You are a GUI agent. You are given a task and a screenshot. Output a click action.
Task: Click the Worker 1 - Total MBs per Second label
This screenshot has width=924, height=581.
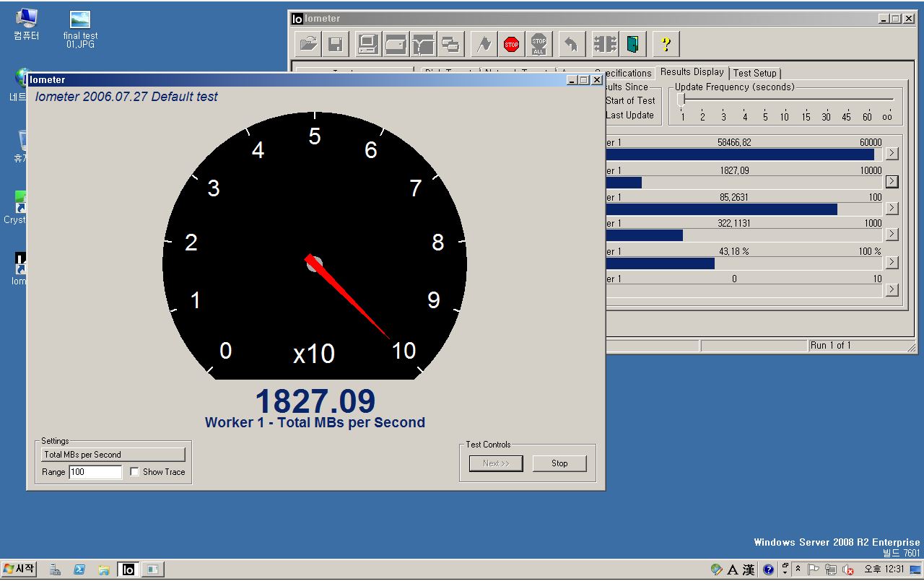(315, 423)
